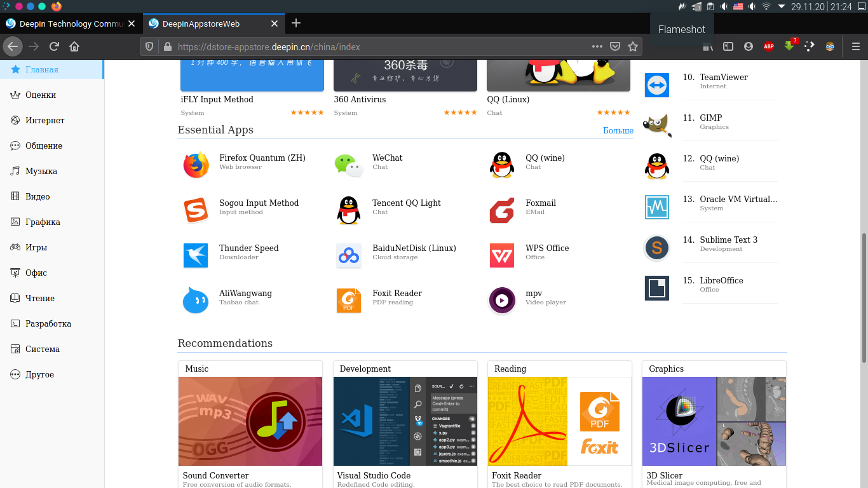
Task: Close the Deepin Technology Community tab
Action: pyautogui.click(x=132, y=24)
